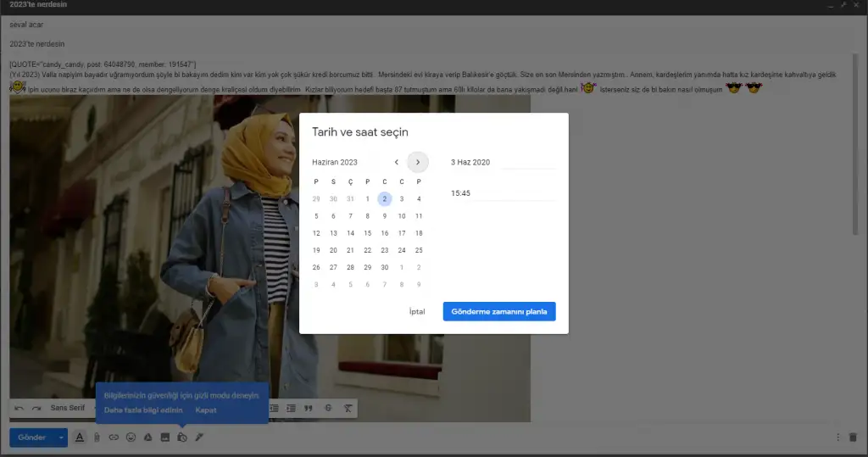Viewport: 868px width, 457px height.
Task: Click the 'Gönderme zamanını planla' button
Action: point(498,312)
